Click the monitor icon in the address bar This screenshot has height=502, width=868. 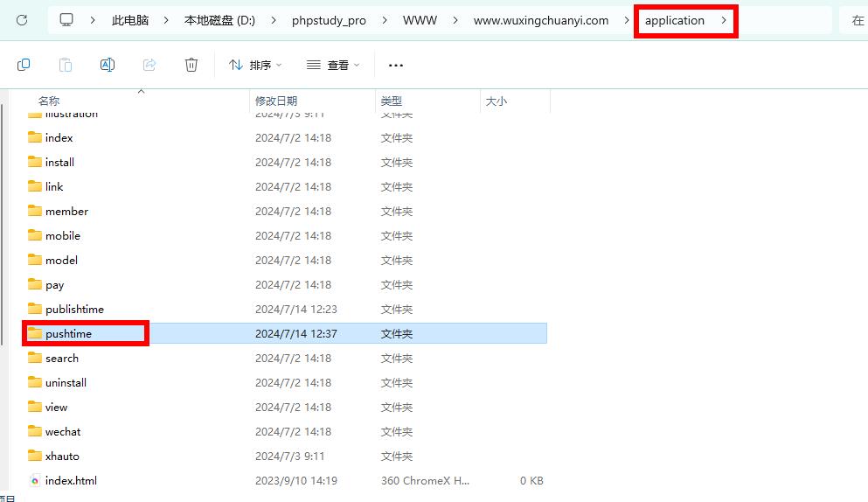tap(66, 20)
